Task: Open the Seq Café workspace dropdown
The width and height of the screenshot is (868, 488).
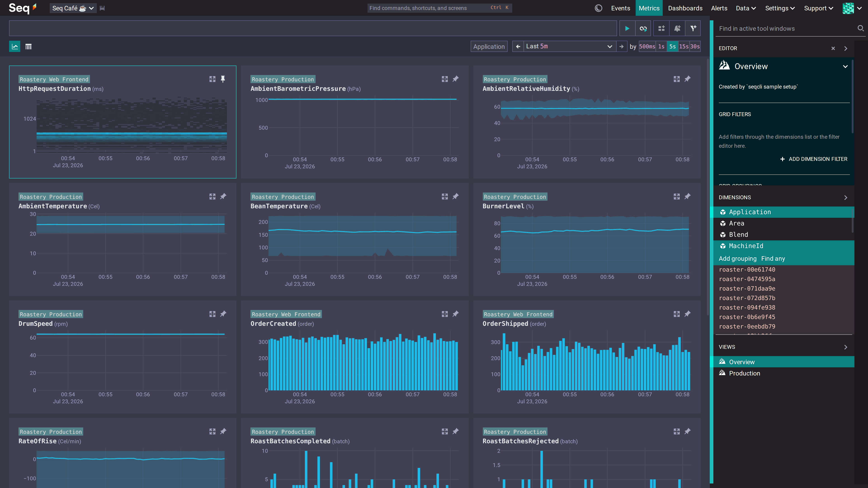Action: point(73,8)
